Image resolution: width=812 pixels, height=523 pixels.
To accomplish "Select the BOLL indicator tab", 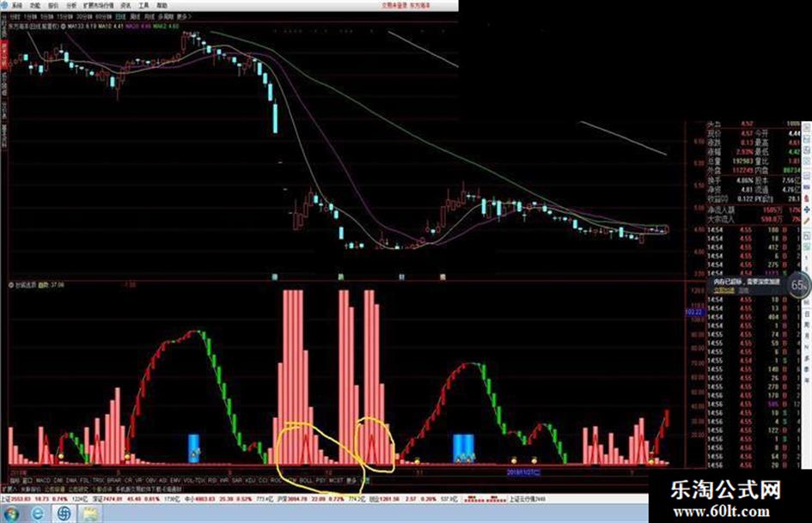I will click(306, 481).
